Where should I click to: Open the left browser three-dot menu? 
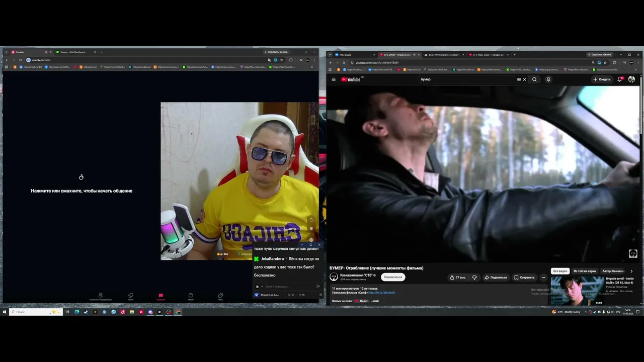pyautogui.click(x=315, y=60)
